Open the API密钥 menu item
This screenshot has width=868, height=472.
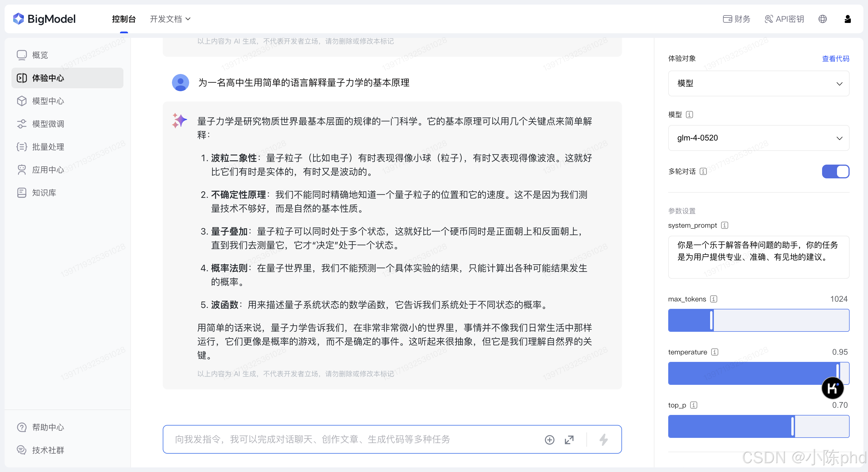[784, 19]
